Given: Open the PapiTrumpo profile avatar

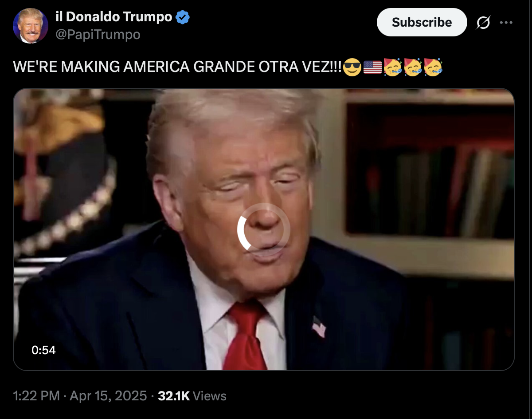Looking at the screenshot, I should pyautogui.click(x=31, y=26).
